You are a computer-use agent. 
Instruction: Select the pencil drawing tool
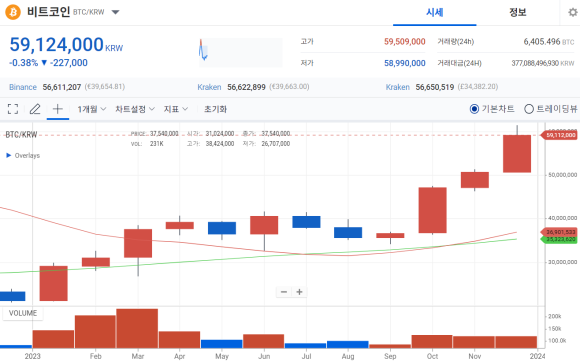click(x=35, y=109)
